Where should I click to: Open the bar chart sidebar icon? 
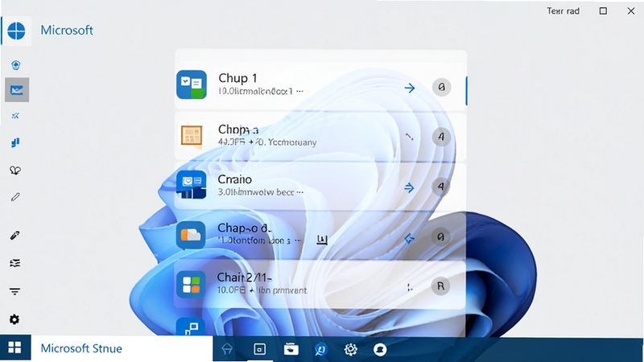tap(15, 142)
